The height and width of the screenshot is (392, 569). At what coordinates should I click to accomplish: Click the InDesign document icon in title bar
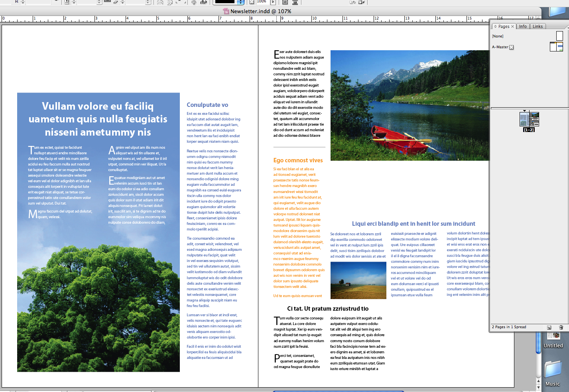tap(226, 11)
